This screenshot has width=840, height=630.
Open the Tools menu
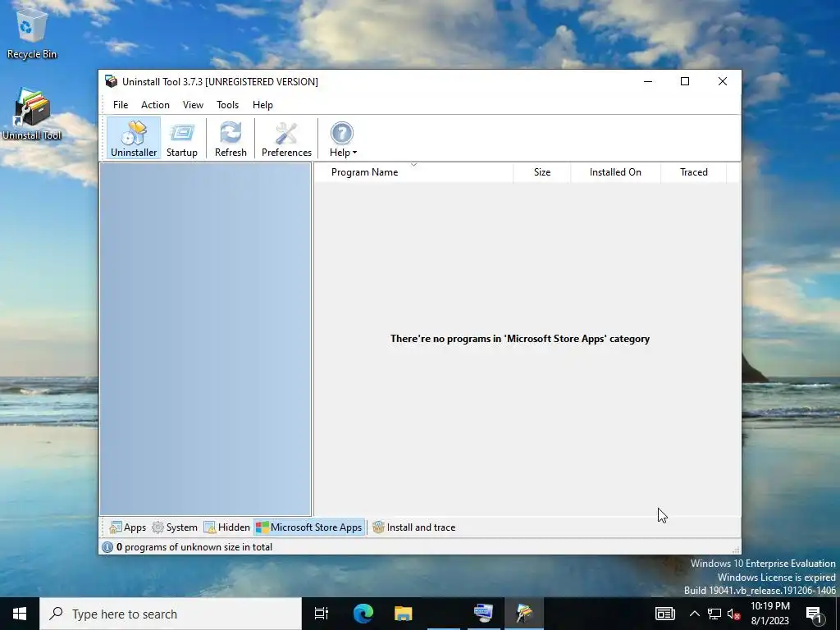click(228, 105)
